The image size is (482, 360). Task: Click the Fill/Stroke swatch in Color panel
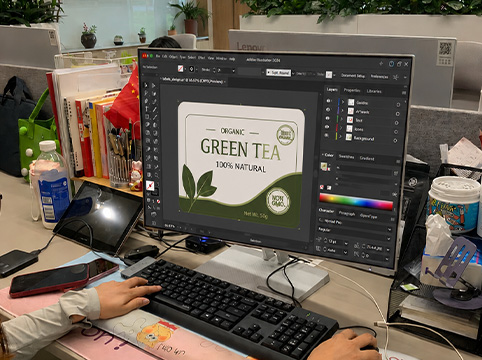coord(324,167)
